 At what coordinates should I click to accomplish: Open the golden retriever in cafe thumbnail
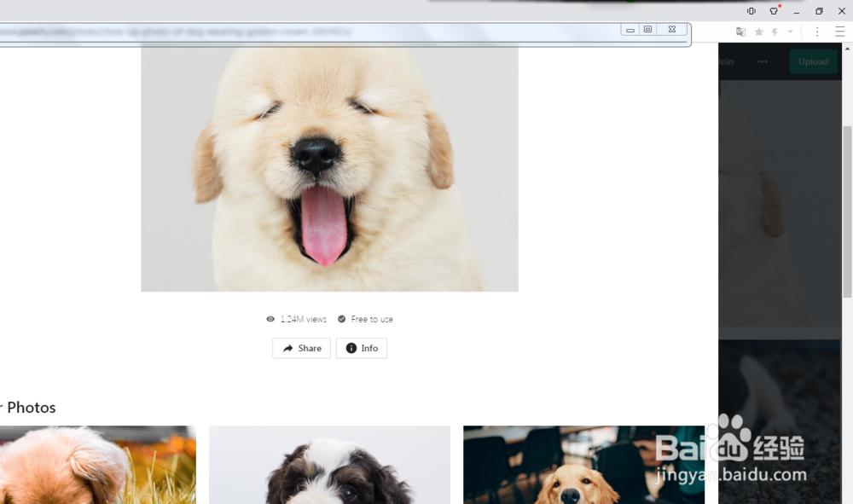click(583, 465)
